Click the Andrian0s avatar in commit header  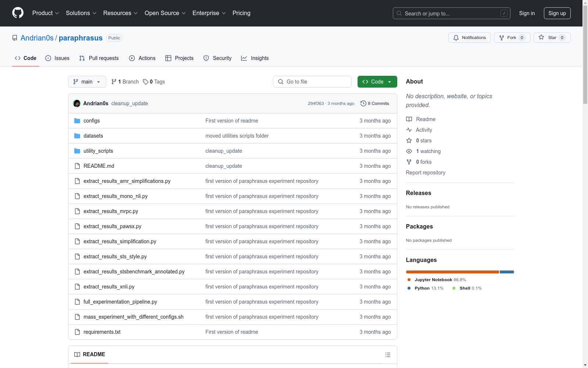click(77, 103)
